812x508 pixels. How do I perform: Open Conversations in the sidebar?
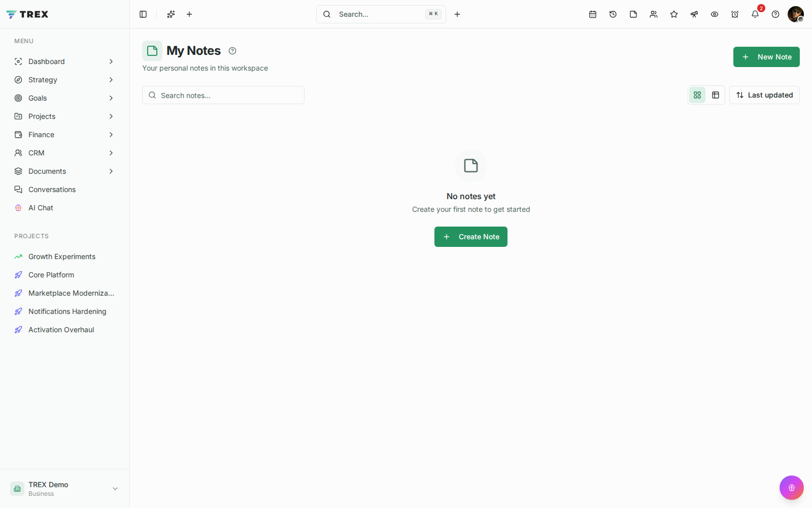pyautogui.click(x=65, y=189)
